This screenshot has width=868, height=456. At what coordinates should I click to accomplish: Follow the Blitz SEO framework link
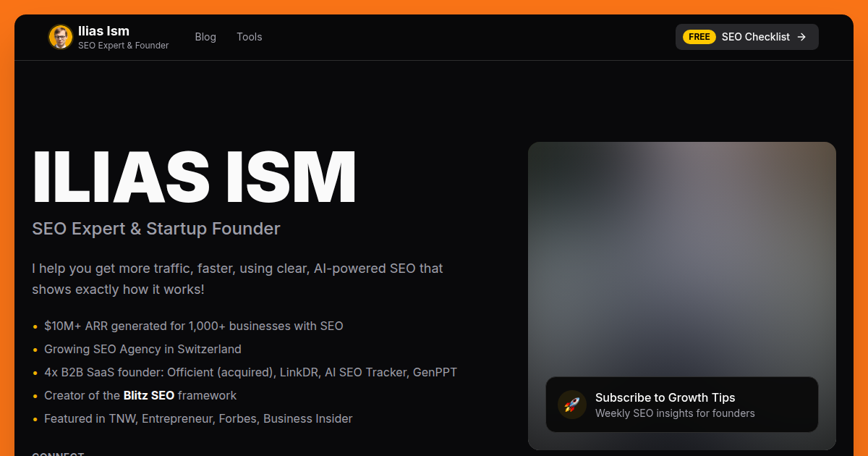click(x=149, y=396)
